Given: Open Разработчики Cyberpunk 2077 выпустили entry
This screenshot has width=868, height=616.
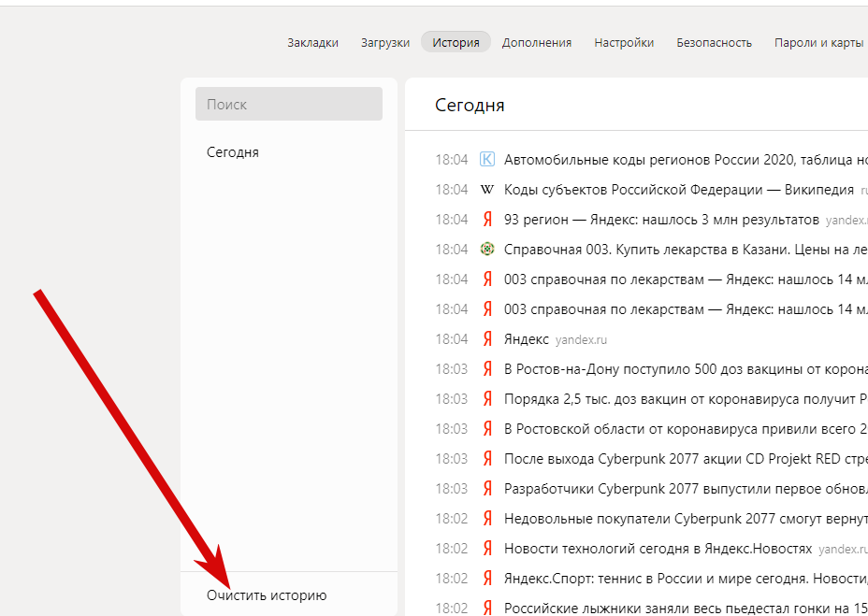Looking at the screenshot, I should pos(686,489).
